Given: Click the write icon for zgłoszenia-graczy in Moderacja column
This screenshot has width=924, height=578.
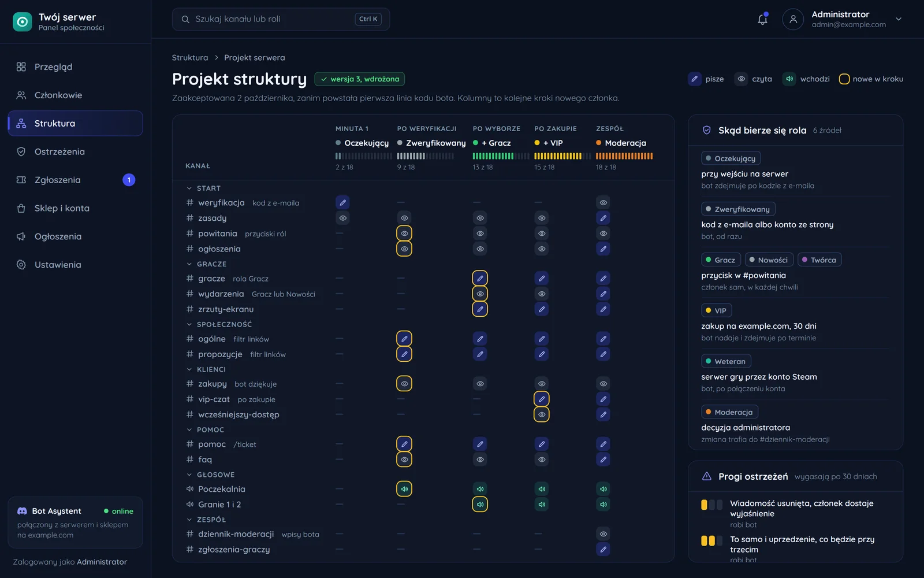Looking at the screenshot, I should pyautogui.click(x=603, y=550).
